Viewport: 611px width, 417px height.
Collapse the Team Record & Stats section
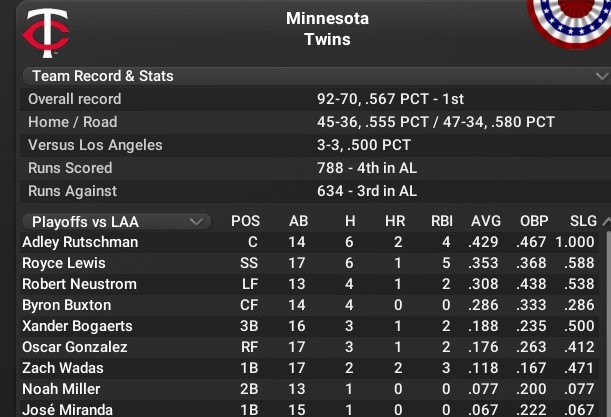click(102, 76)
